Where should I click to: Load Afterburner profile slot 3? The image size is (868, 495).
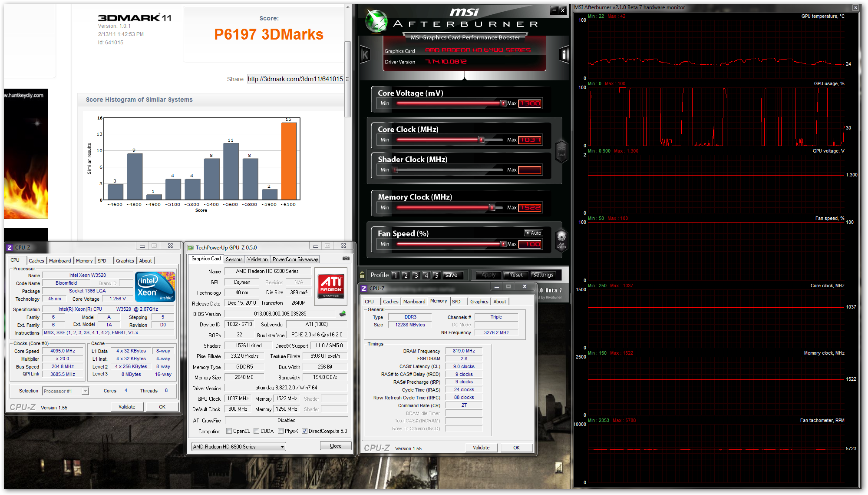(416, 275)
